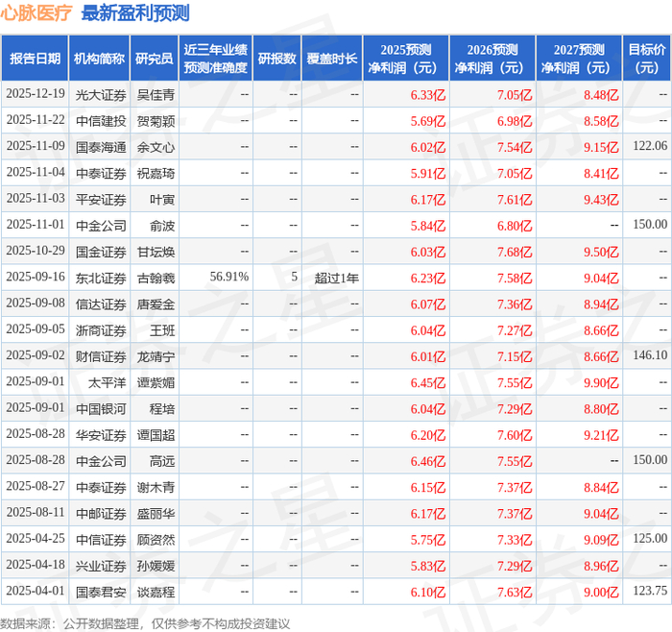Click the 2027预测净利润 header
Image resolution: width=672 pixels, height=632 pixels.
(579, 59)
